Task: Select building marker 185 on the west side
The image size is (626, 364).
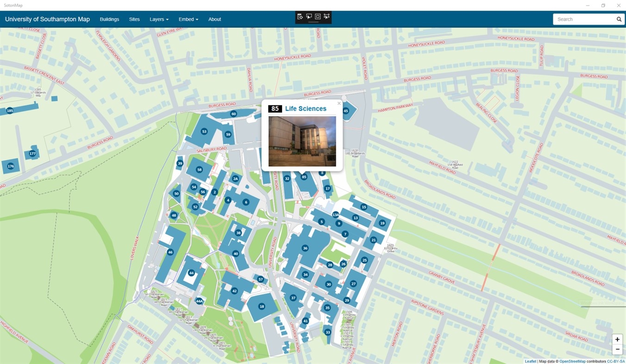Action: [x=10, y=111]
